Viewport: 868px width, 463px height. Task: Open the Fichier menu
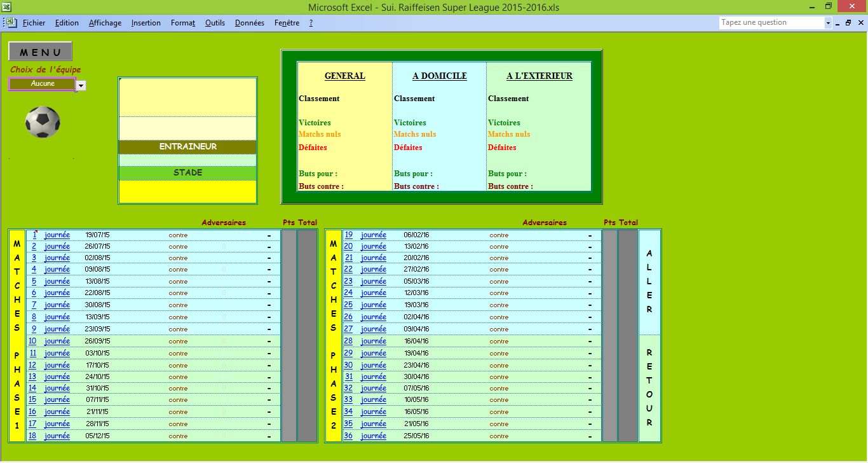[x=34, y=23]
